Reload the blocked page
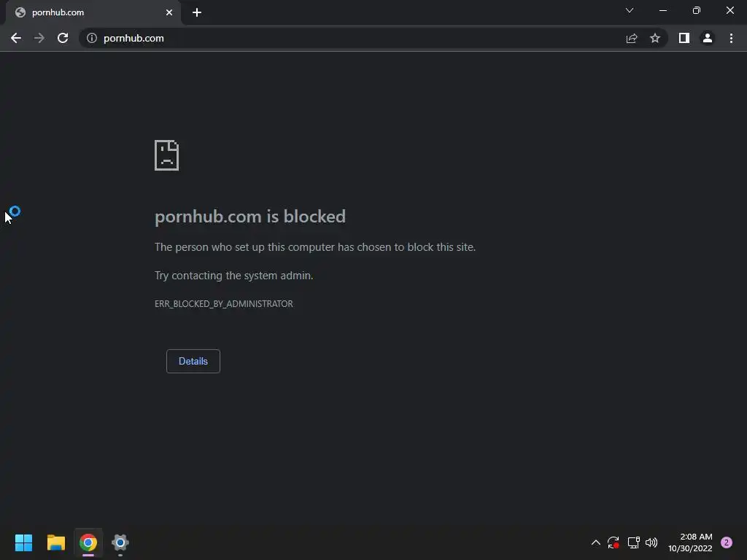 tap(63, 38)
